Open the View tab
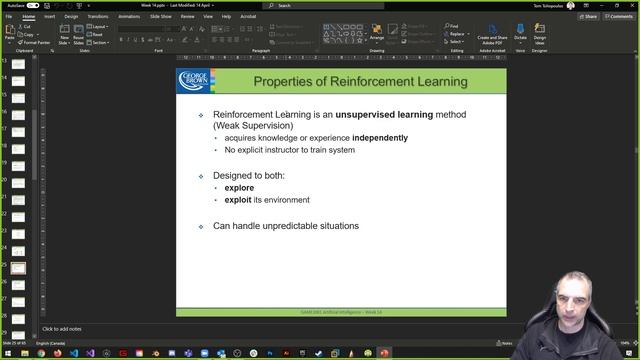This screenshot has width=640, height=360. pos(208,16)
